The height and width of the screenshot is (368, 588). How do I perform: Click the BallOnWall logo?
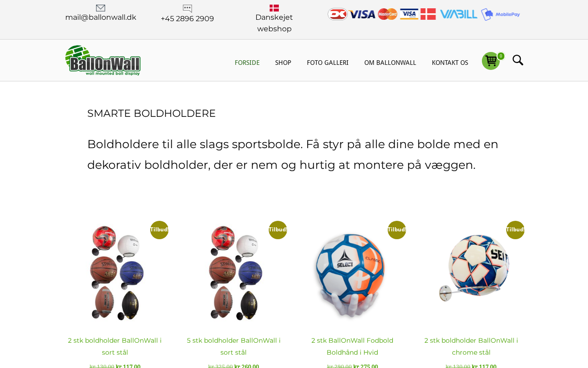(x=103, y=60)
